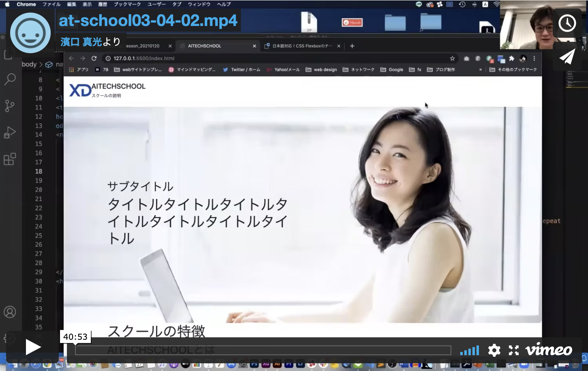Switch to the esson_20210120 tab

click(x=143, y=46)
